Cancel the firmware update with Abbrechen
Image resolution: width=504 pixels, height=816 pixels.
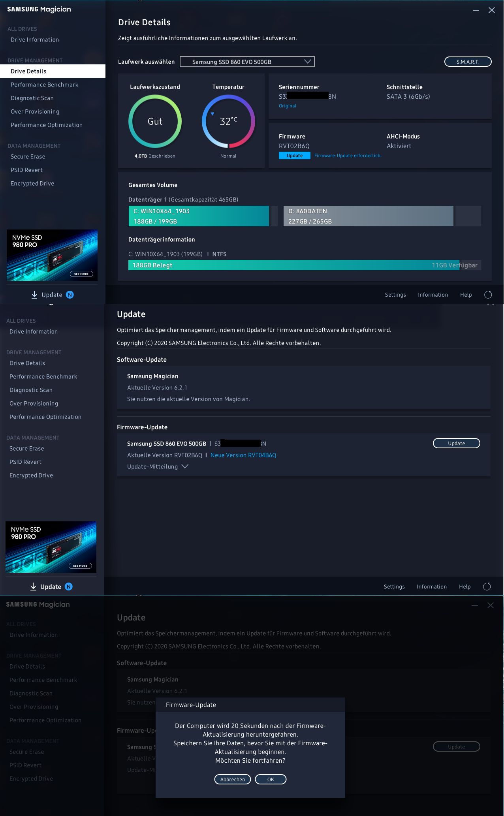[233, 779]
